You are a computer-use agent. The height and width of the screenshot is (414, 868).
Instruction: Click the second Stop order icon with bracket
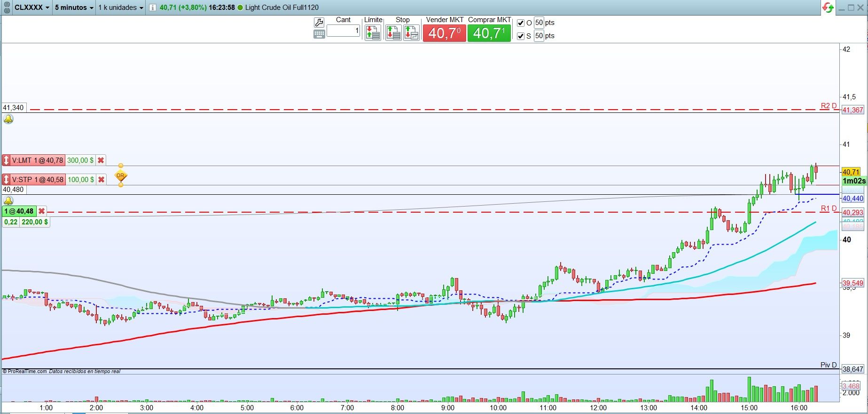411,32
